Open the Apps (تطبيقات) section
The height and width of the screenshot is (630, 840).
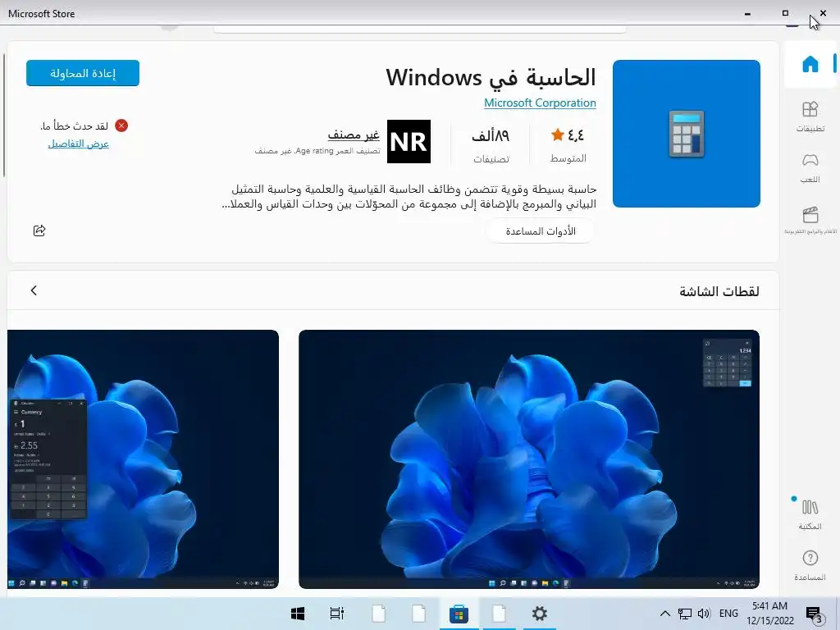(x=810, y=116)
